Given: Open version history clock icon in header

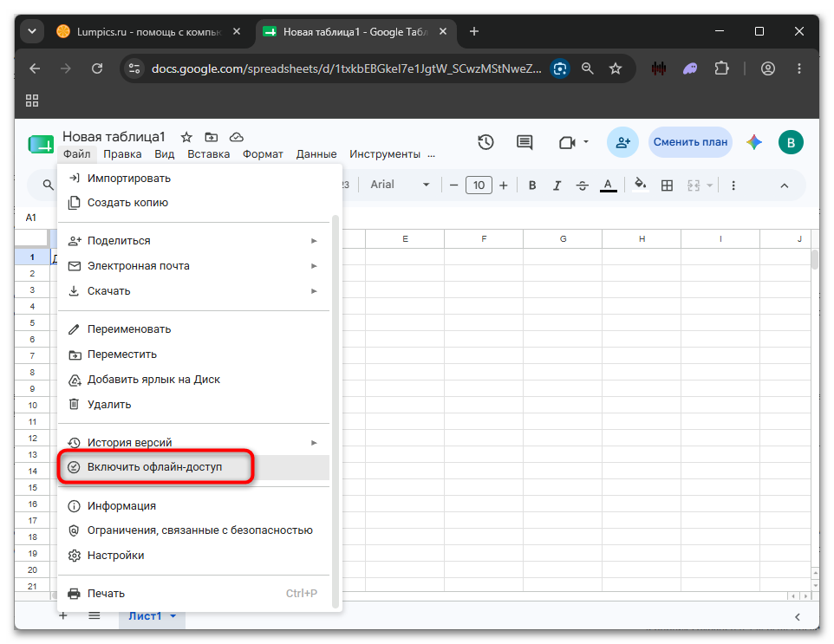Looking at the screenshot, I should 485,142.
